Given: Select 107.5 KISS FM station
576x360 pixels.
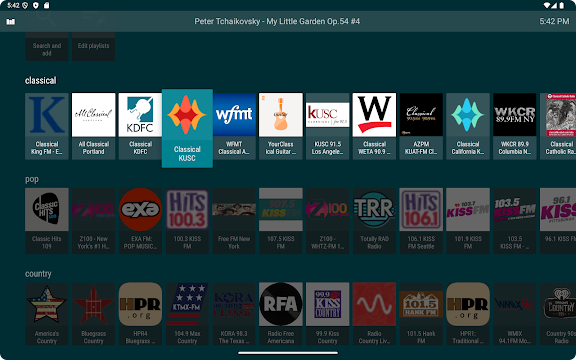Looking at the screenshot, I should 281,221.
